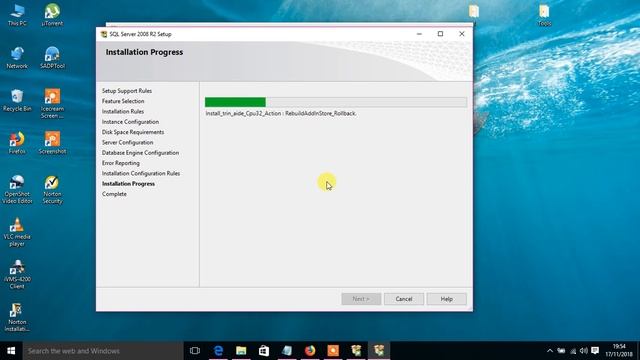This screenshot has width=640, height=360.
Task: Select the Complete step
Action: [114, 194]
